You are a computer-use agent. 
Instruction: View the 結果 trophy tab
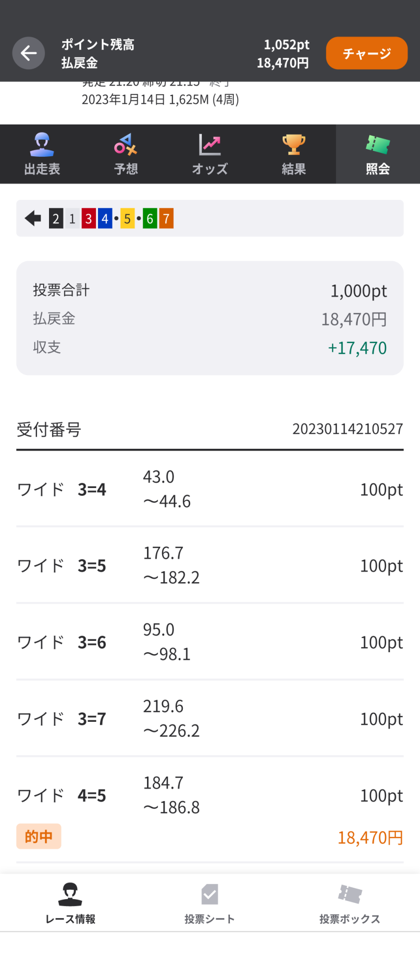(x=294, y=154)
